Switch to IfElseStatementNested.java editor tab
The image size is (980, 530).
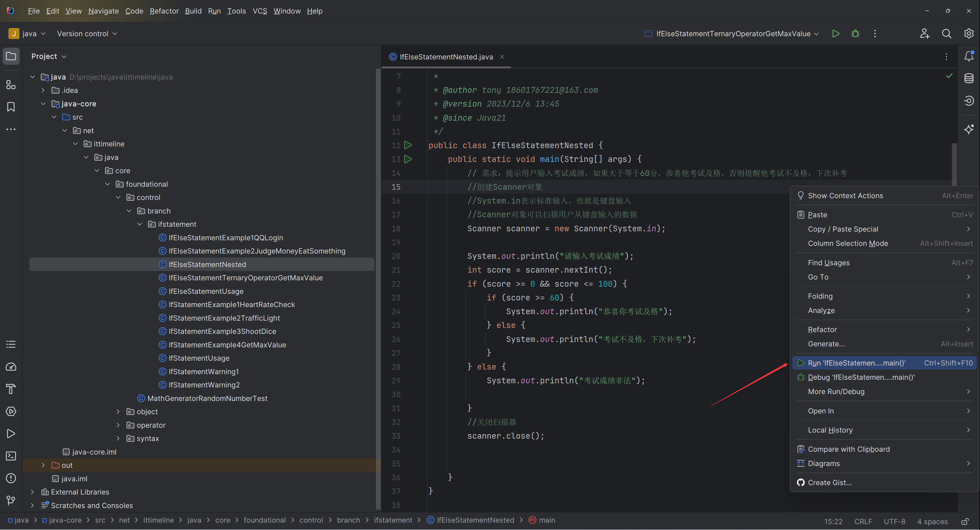(446, 57)
